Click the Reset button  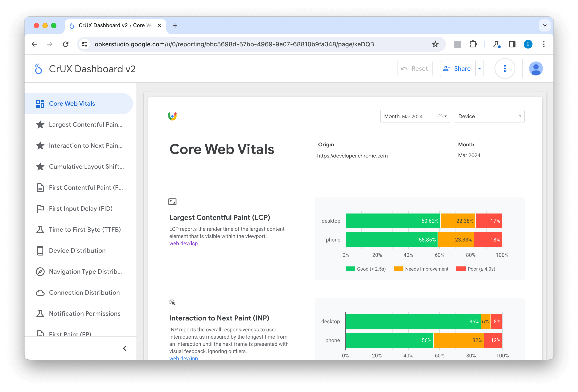pos(414,68)
